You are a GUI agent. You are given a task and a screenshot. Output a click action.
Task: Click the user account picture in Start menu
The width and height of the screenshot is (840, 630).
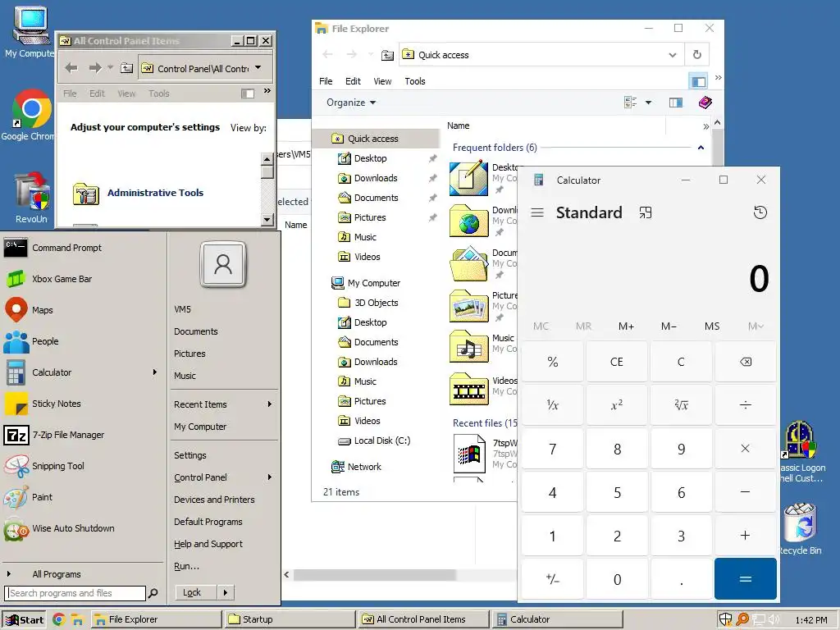tap(223, 265)
